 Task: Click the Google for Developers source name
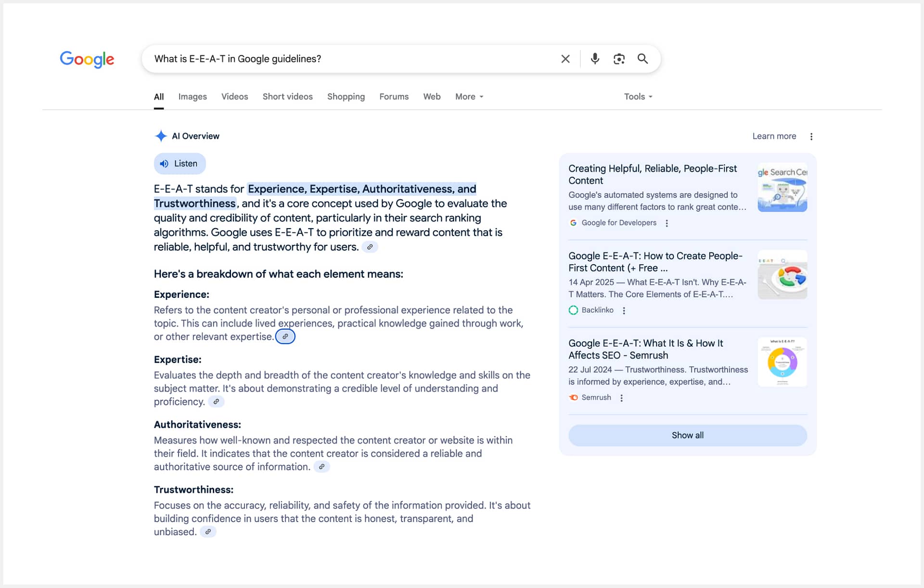(x=619, y=223)
